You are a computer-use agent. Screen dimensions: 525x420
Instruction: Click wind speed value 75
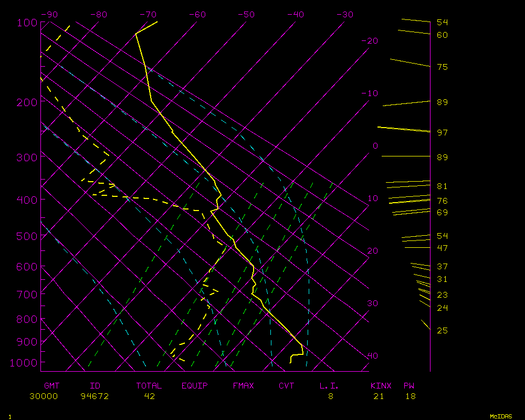[442, 67]
